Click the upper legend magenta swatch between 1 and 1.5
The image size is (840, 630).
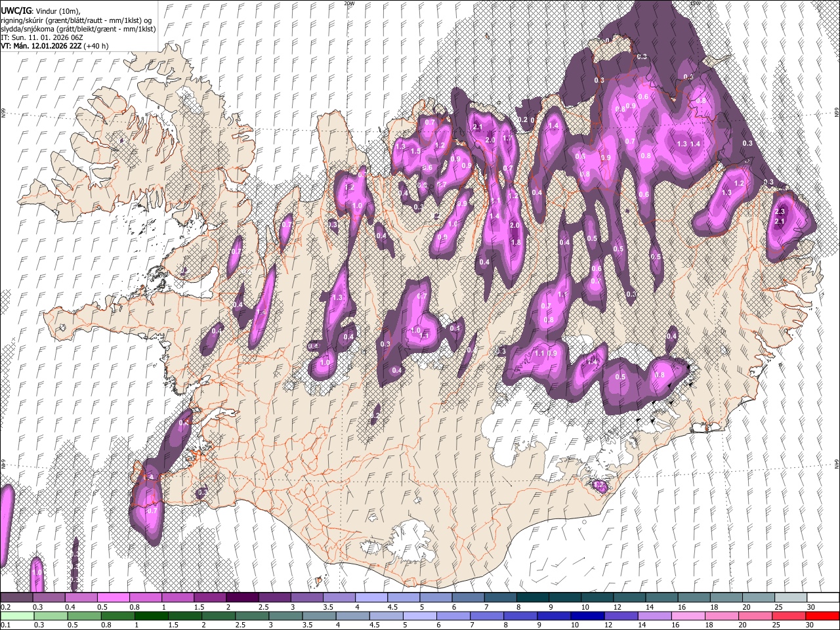177,598
